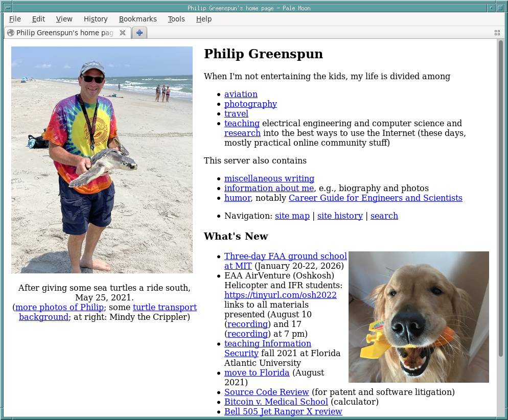Screen dimensions: 508x420
Task: Open the File menu
Action: tap(15, 19)
